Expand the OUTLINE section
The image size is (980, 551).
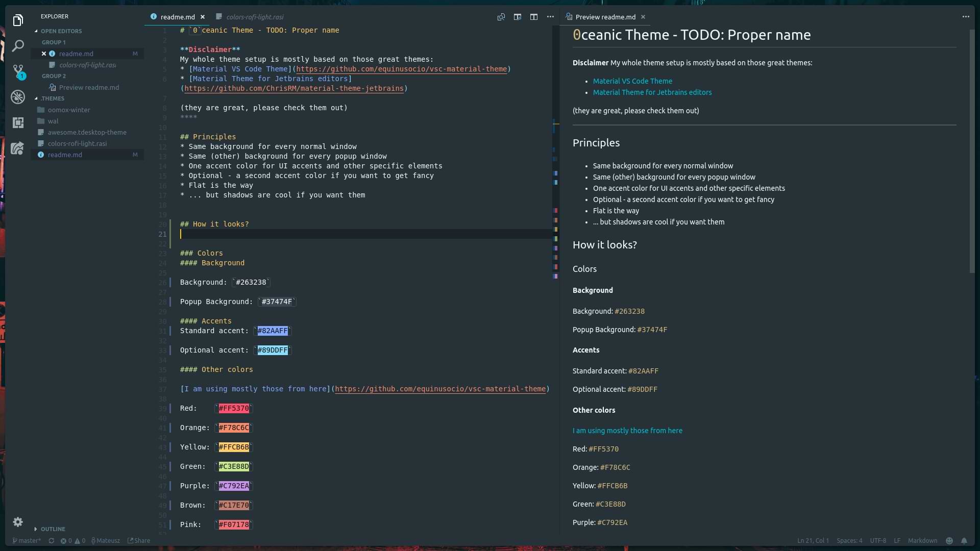pos(53,529)
